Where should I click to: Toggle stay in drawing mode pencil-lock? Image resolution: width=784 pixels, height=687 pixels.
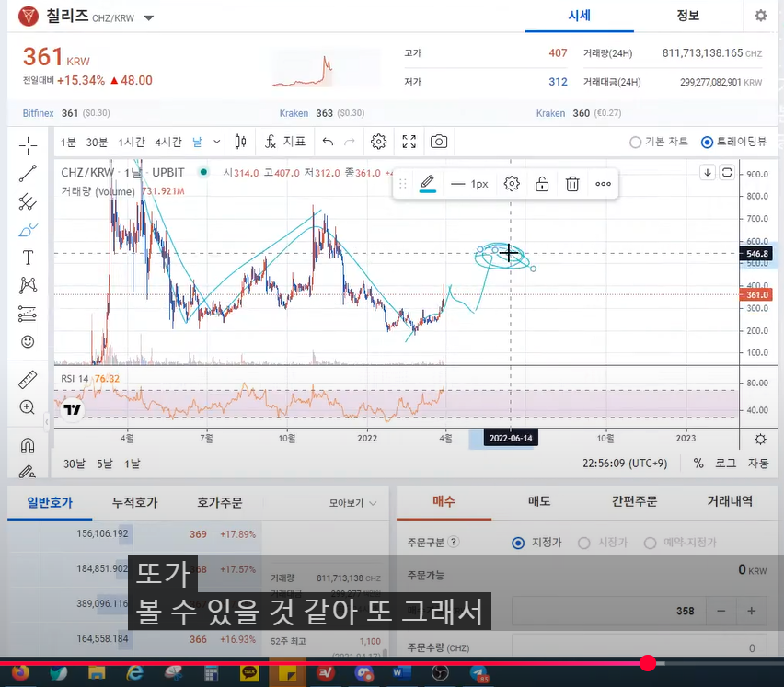27,471
